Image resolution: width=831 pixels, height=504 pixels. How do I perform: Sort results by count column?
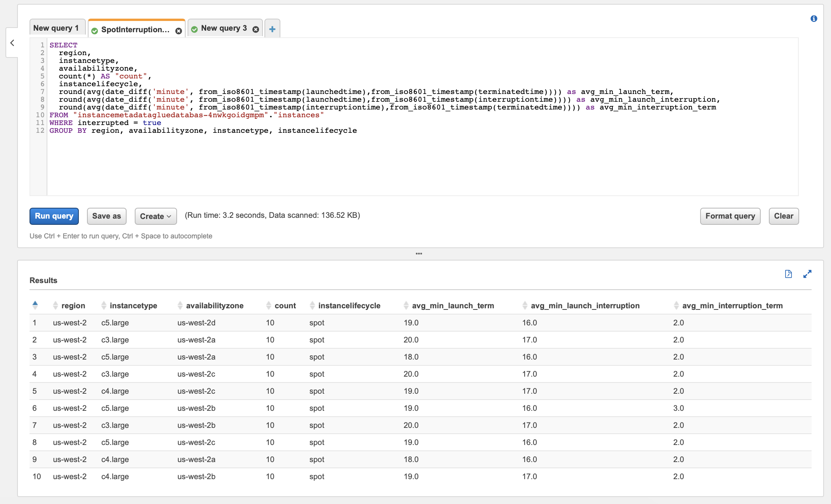285,306
